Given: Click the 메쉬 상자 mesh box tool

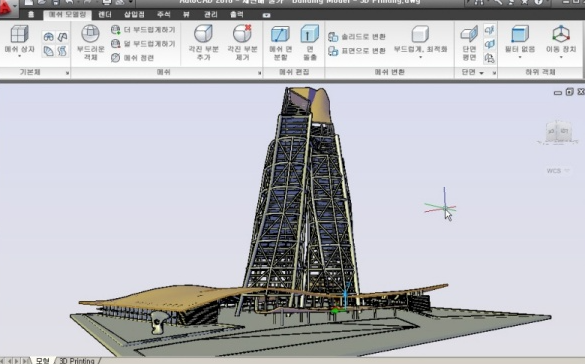Looking at the screenshot, I should (19, 39).
